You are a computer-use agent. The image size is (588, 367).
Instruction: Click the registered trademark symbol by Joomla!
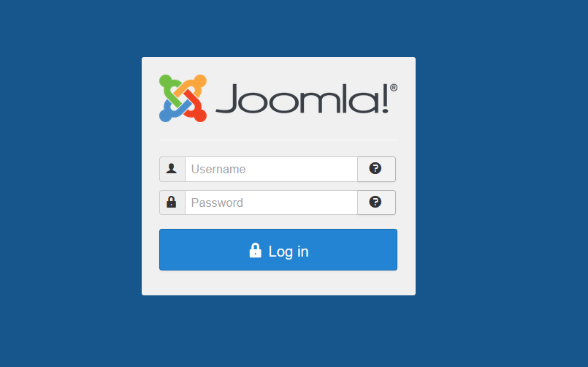[394, 88]
